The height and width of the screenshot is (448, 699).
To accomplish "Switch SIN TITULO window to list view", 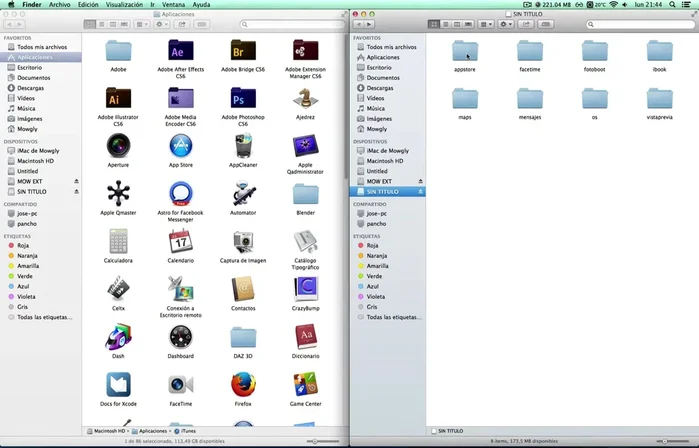I will pos(445,24).
